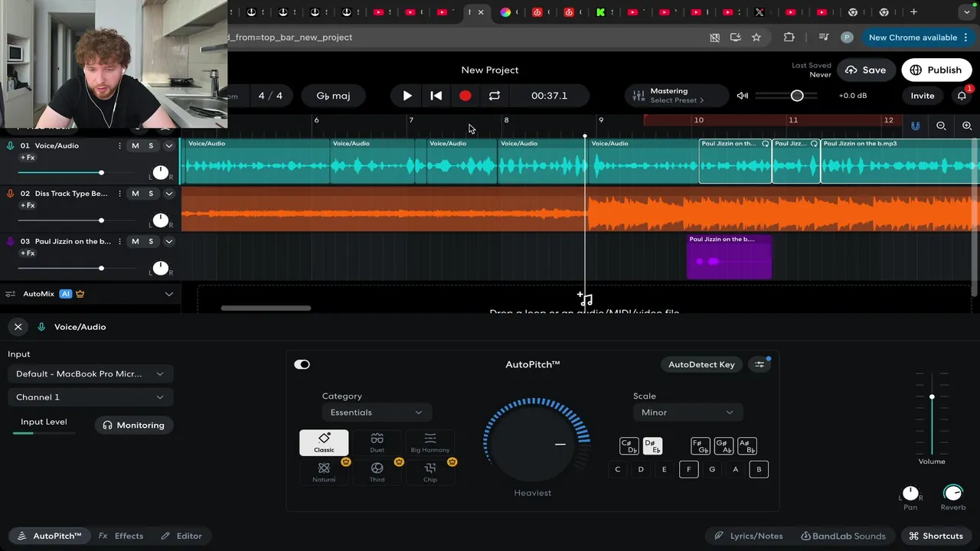This screenshot has height=551, width=980.
Task: Solo track 03 Paul Jizzin
Action: click(151, 241)
